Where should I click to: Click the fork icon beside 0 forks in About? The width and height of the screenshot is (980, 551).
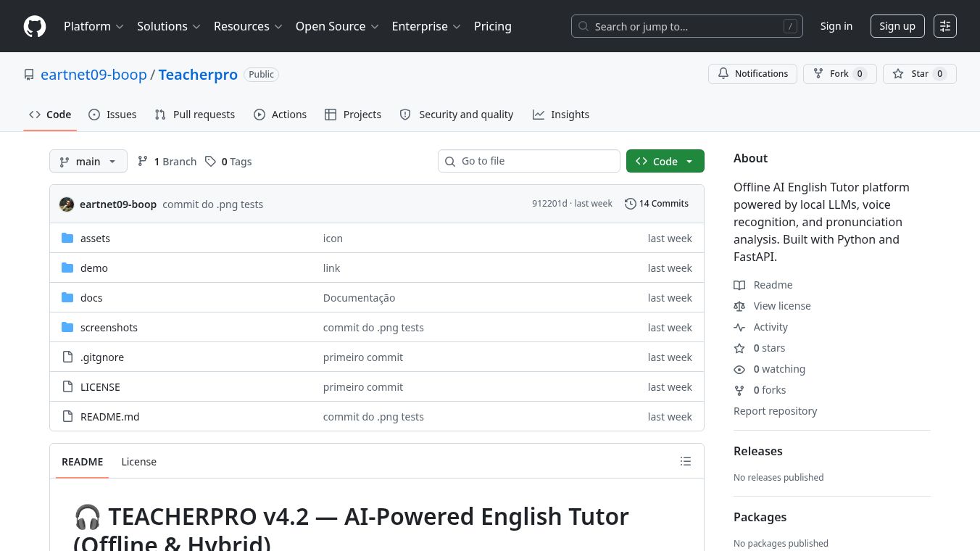(739, 390)
